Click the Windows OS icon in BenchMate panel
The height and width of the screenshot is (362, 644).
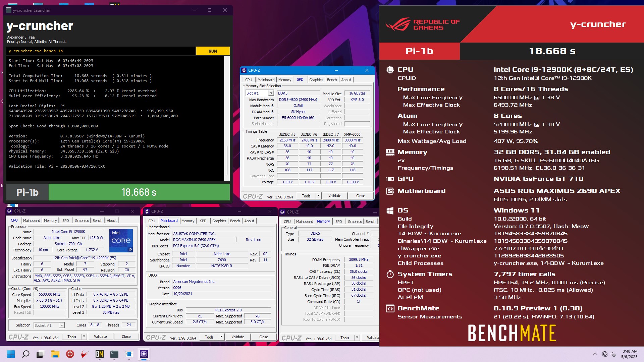point(390,210)
